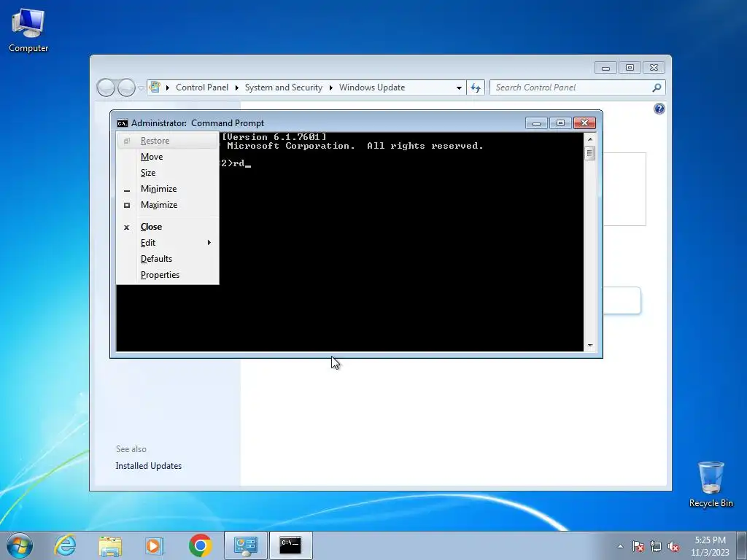Viewport: 747px width, 560px height.
Task: Click the Control Panel address bar icon
Action: click(x=155, y=87)
